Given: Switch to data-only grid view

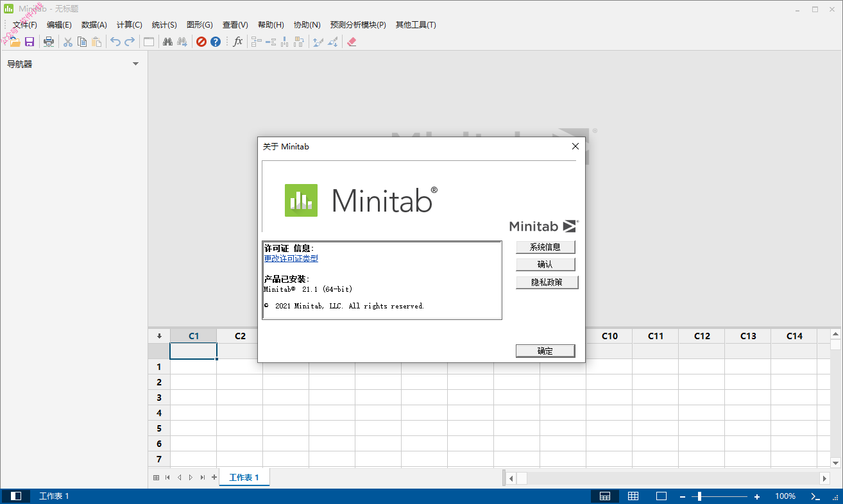Looking at the screenshot, I should point(633,496).
